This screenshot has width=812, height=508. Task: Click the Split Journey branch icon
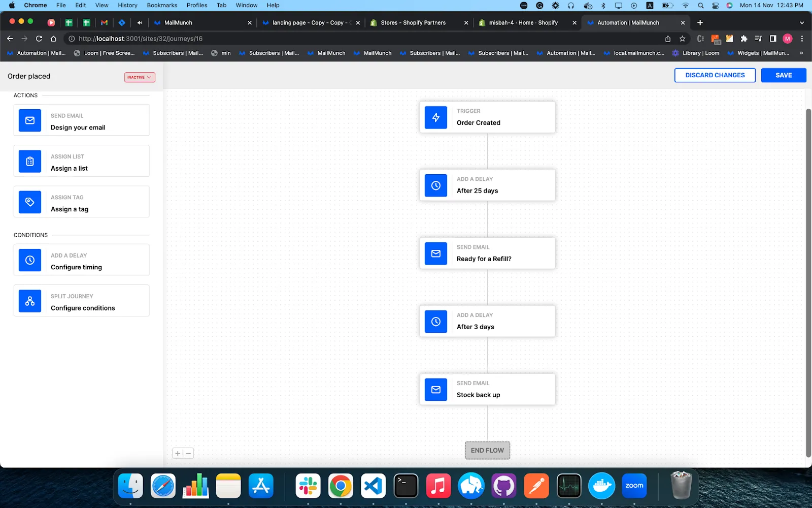30,301
